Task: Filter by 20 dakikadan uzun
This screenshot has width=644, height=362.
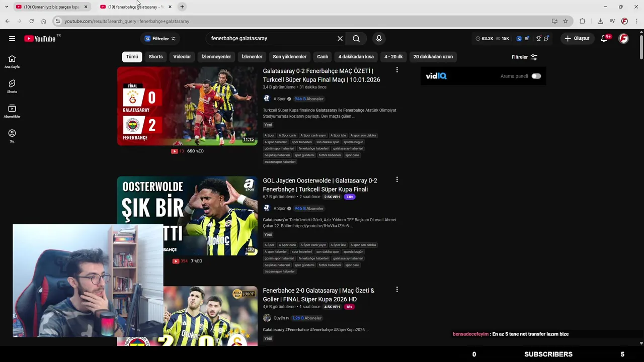Action: (x=433, y=57)
